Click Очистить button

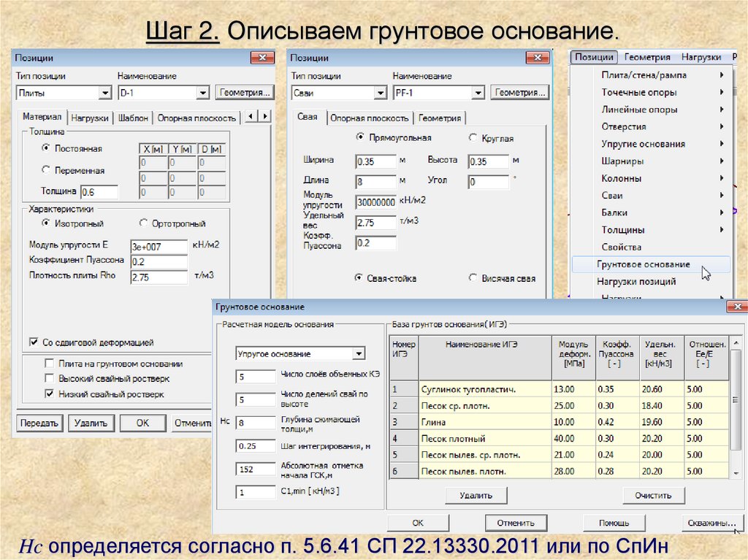click(x=653, y=495)
